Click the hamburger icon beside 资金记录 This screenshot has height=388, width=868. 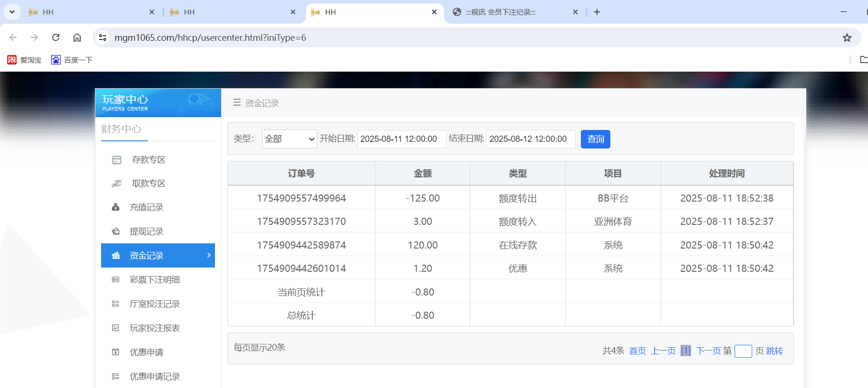coord(237,103)
